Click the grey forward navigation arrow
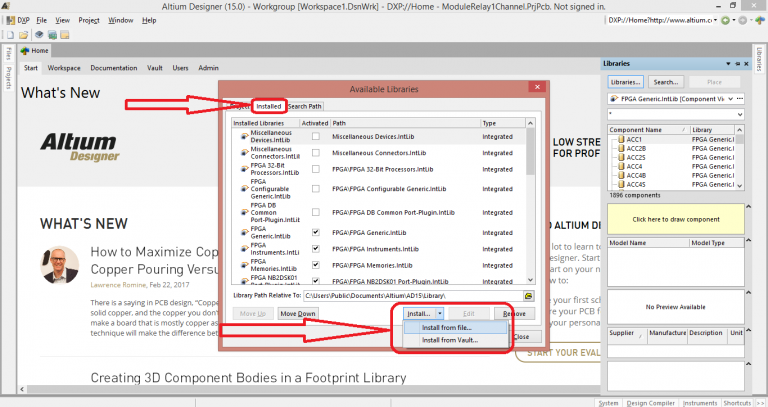The width and height of the screenshot is (768, 407). click(x=743, y=20)
